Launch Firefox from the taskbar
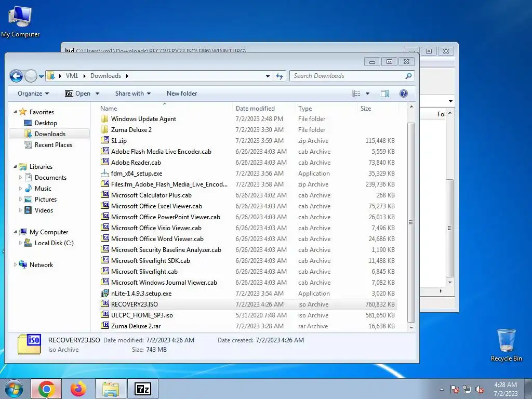This screenshot has height=399, width=532. pos(78,389)
